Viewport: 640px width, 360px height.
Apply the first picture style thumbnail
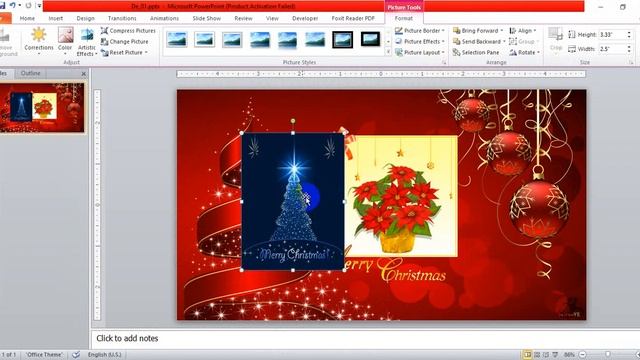[x=177, y=40]
